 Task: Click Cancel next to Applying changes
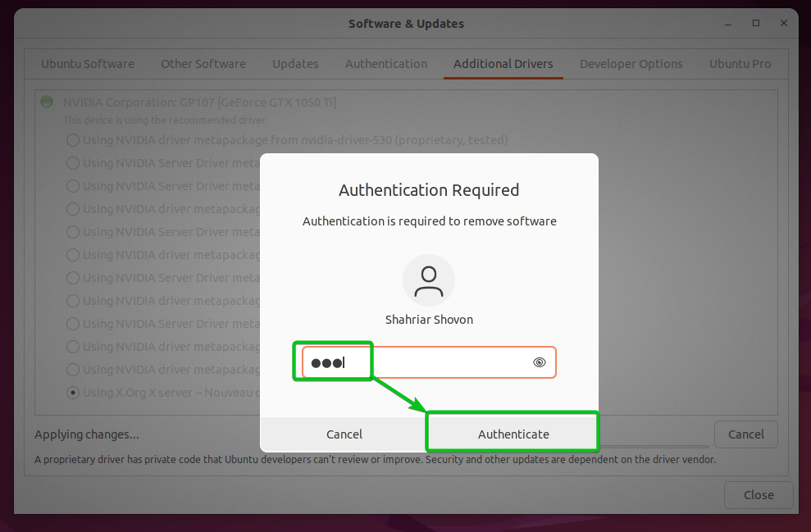(x=746, y=434)
